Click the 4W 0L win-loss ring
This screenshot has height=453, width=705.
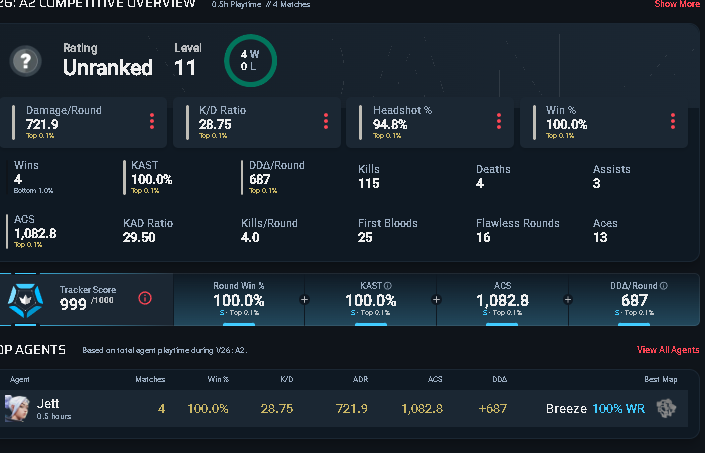point(250,61)
